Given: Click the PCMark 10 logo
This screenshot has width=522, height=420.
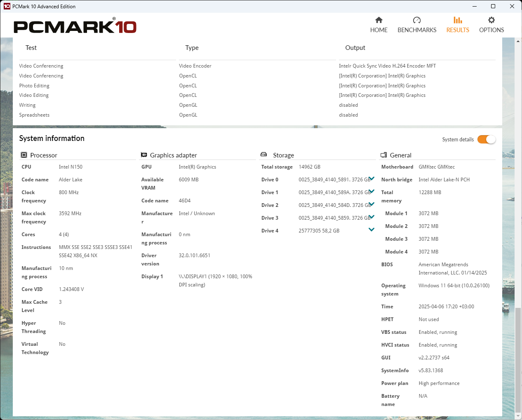Looking at the screenshot, I should point(75,26).
